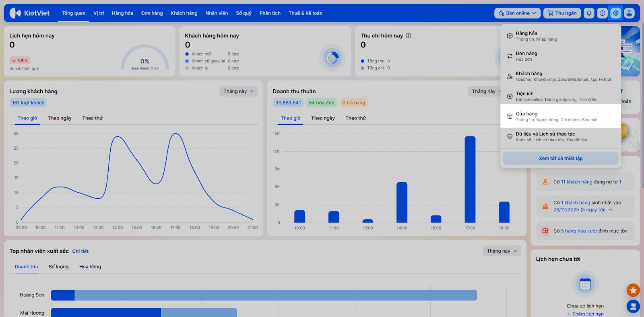The image size is (644, 317).
Task: Select Doanh thu tab in Top nhân viên
Action: coord(27,267)
